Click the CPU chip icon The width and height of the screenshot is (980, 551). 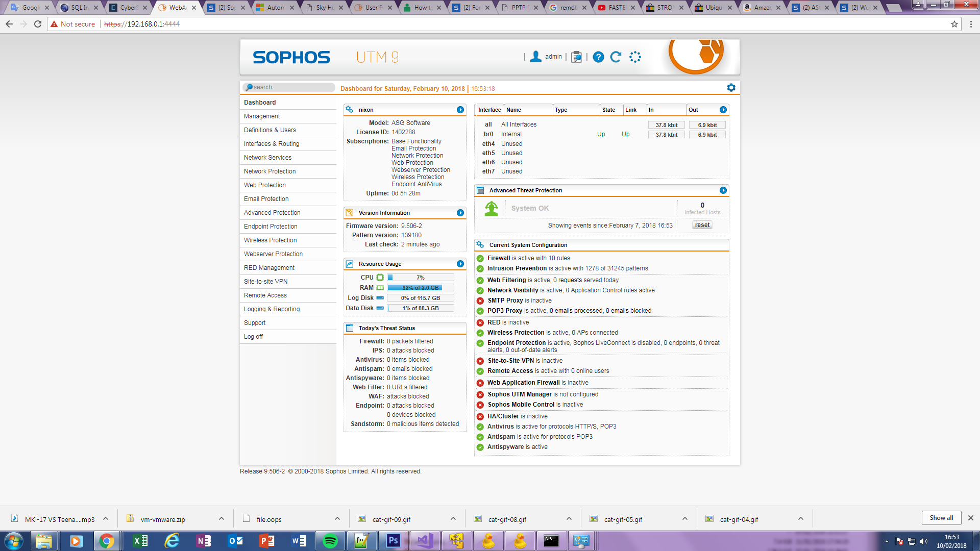380,278
